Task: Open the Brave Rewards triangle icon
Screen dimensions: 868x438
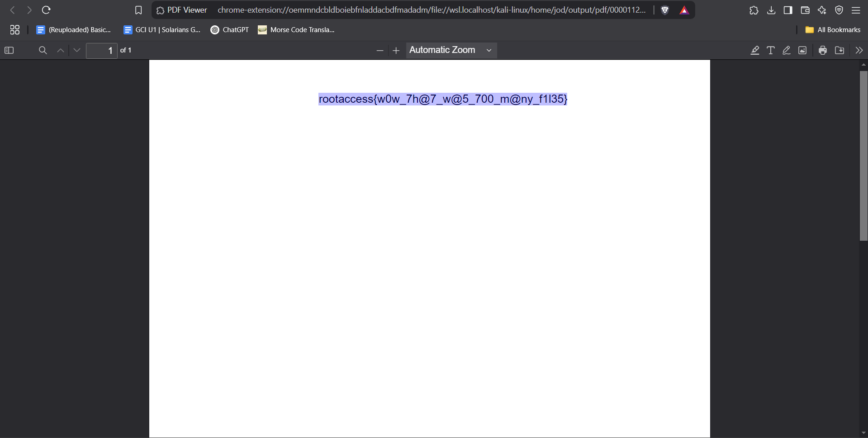Action: coord(684,10)
